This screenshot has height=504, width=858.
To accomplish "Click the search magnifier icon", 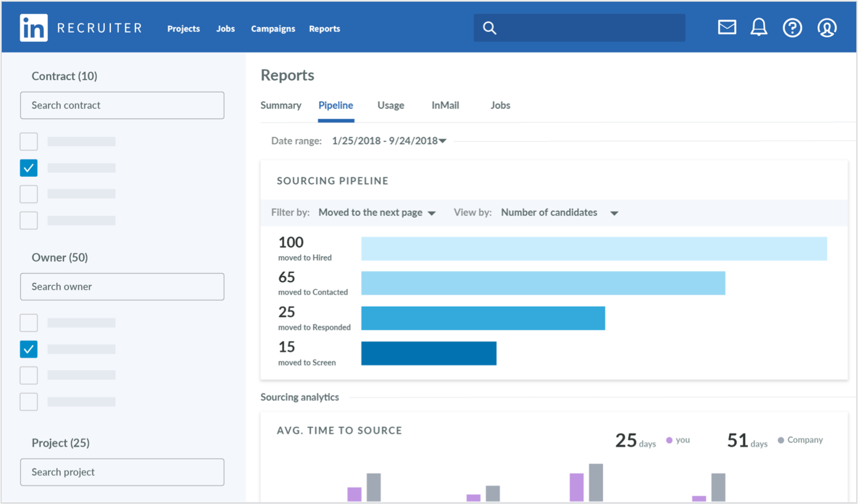I will [489, 27].
